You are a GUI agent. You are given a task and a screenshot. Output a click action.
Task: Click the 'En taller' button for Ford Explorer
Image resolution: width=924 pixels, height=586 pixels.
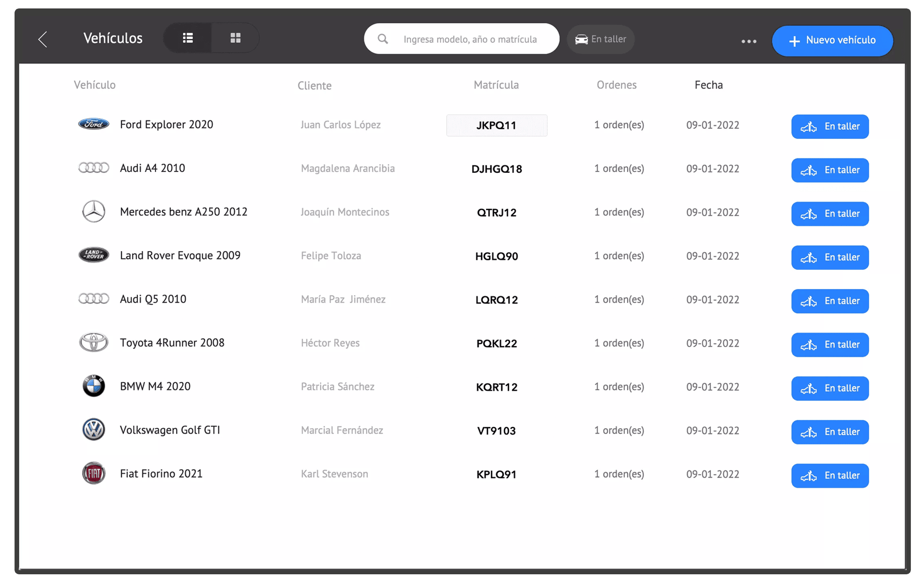[830, 126]
